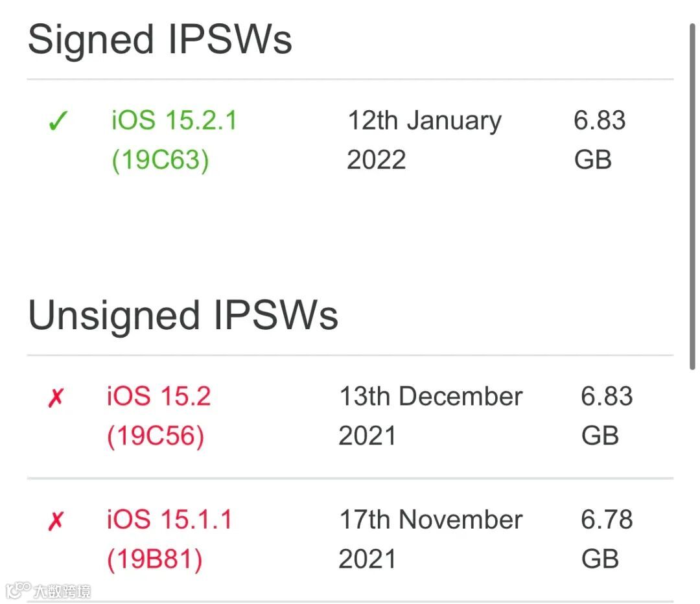Click the watermark text next to the logo
The image size is (700, 604).
(x=62, y=590)
